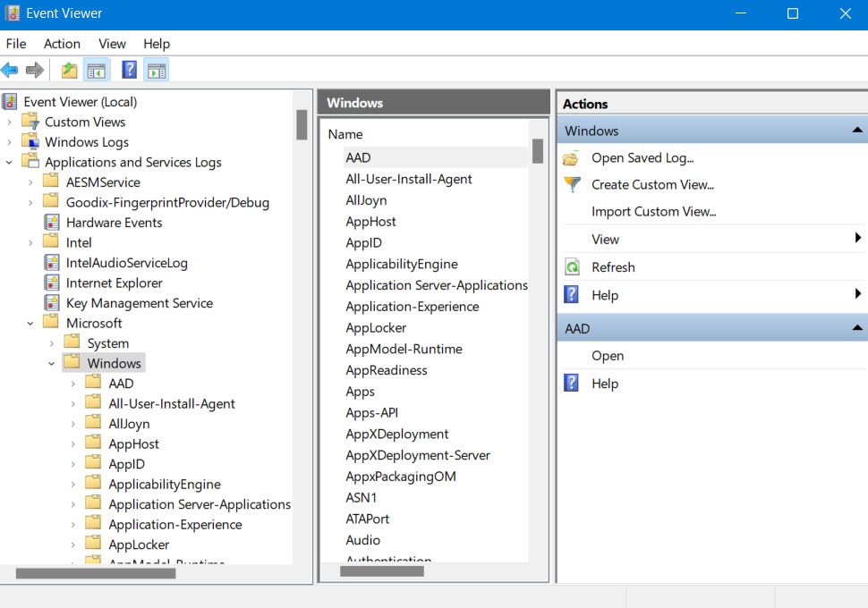The width and height of the screenshot is (868, 608).
Task: Click the tree pane horizontal scrollbar thumb
Action: 96,574
